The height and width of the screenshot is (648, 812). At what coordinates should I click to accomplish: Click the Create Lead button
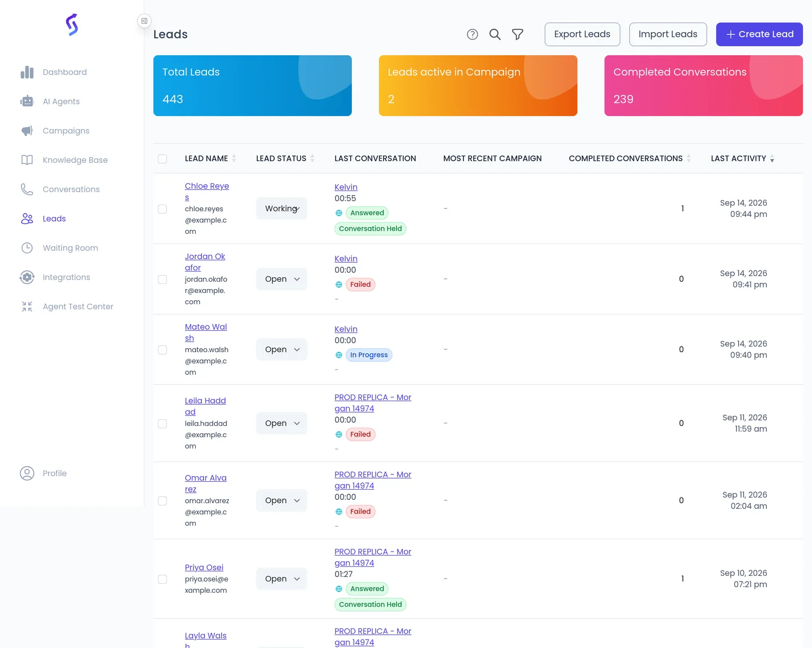(x=760, y=34)
